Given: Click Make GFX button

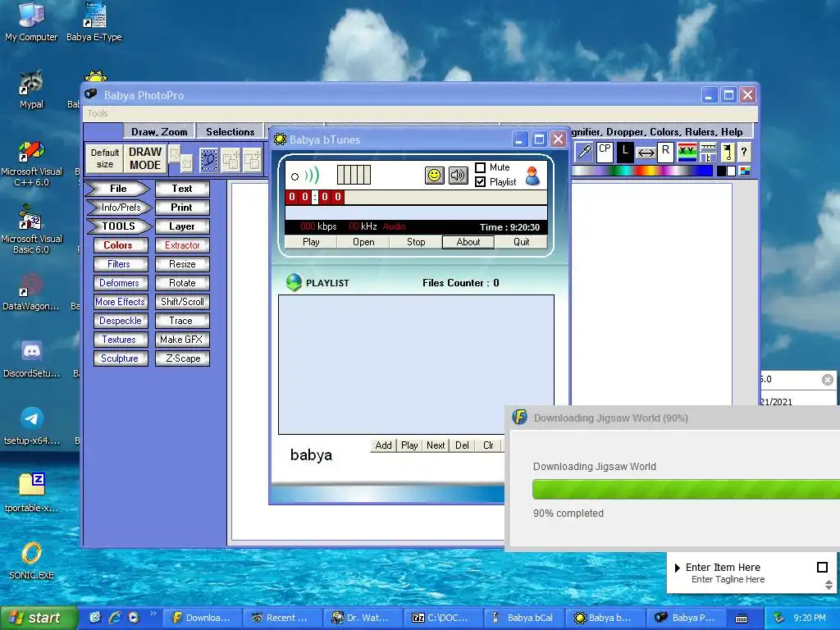Looking at the screenshot, I should 182,339.
